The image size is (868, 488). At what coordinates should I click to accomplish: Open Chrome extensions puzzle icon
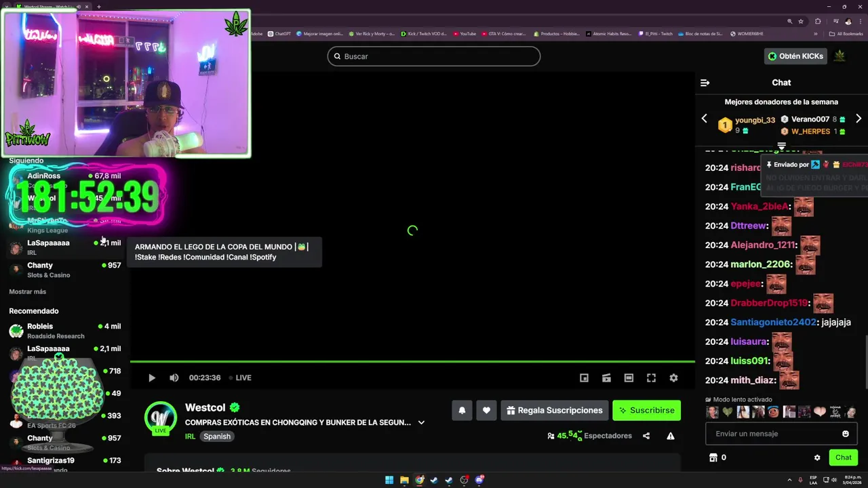click(x=818, y=21)
